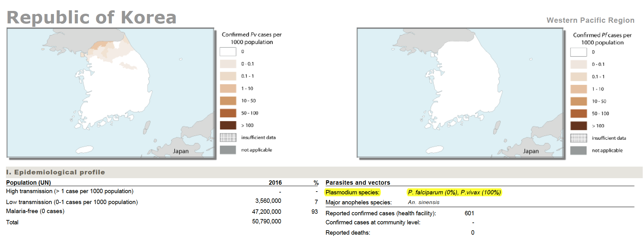Click the 'insufficient data' hatched swatch in Pf legend
644x239 pixels.
pyautogui.click(x=578, y=138)
